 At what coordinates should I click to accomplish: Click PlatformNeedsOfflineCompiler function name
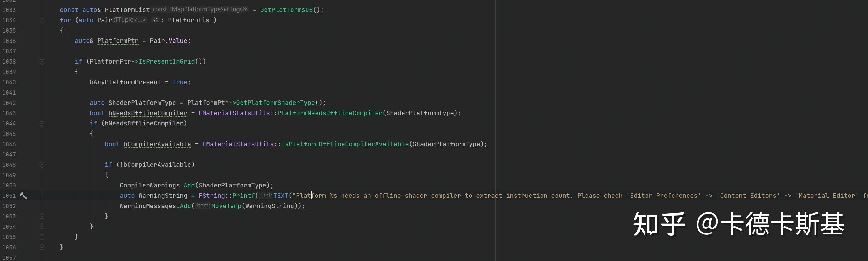click(x=330, y=113)
